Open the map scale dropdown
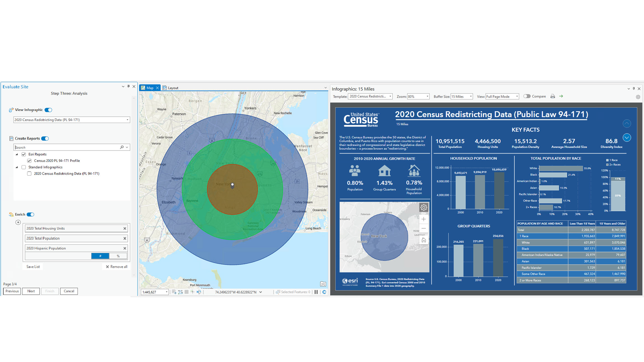644x362 pixels. click(x=166, y=292)
